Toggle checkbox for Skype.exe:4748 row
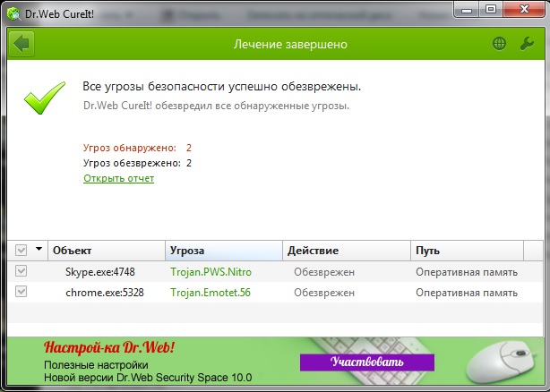Screen dimensions: 550x392 click(x=21, y=271)
